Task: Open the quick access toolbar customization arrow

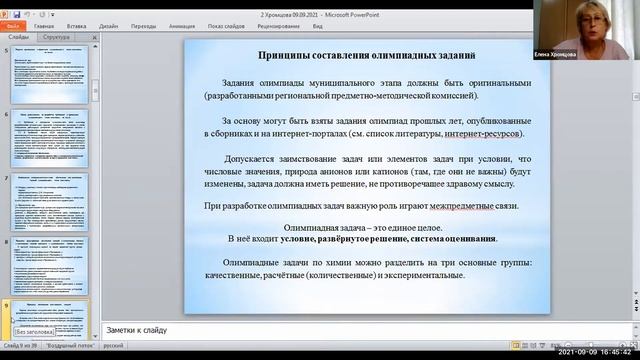Action: 53,15
